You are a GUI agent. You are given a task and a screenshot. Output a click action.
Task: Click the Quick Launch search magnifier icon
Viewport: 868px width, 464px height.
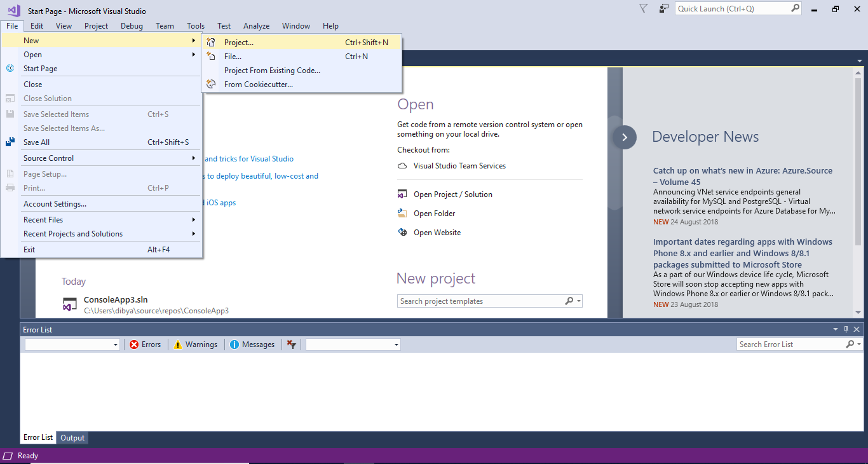pyautogui.click(x=795, y=9)
